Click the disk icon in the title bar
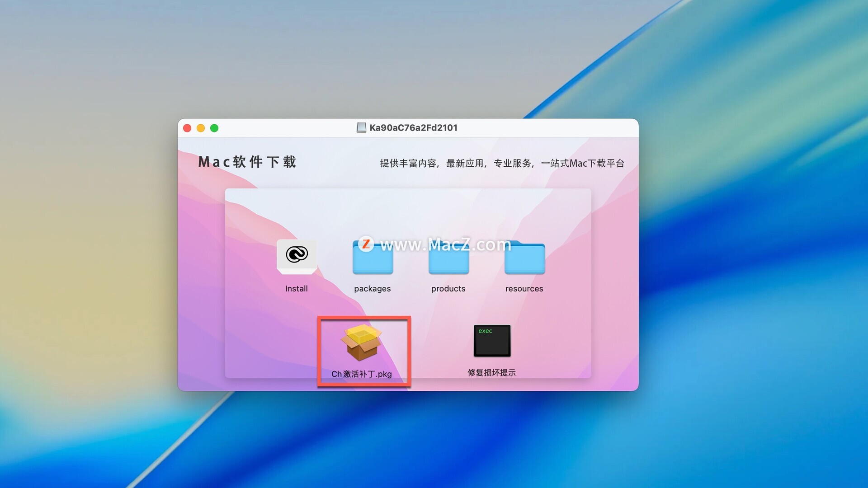Image resolution: width=868 pixels, height=488 pixels. [x=361, y=128]
